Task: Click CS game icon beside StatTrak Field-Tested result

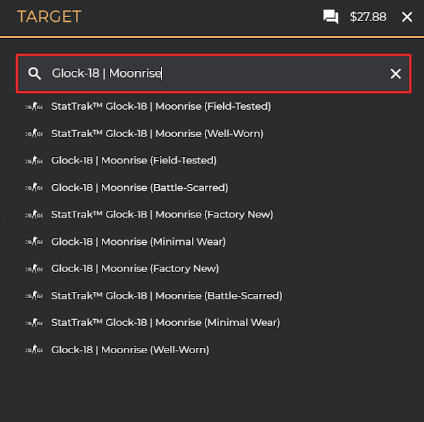Action: coord(34,107)
